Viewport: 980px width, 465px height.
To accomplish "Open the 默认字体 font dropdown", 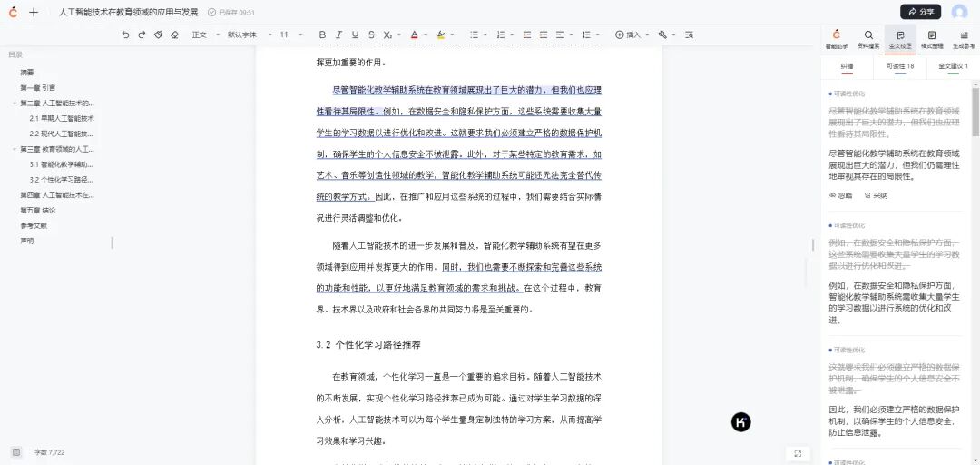I will click(250, 35).
